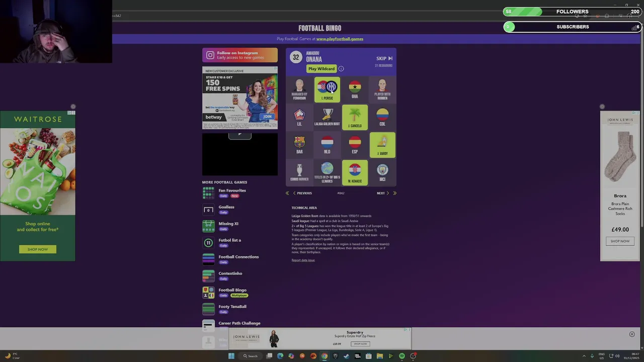
Task: Click the followers goal progress bar
Action: tap(572, 12)
